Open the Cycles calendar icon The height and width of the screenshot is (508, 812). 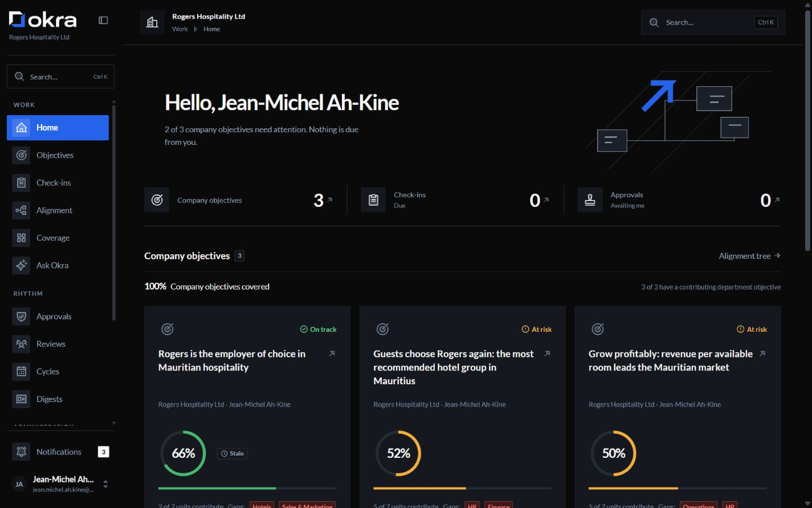point(21,371)
